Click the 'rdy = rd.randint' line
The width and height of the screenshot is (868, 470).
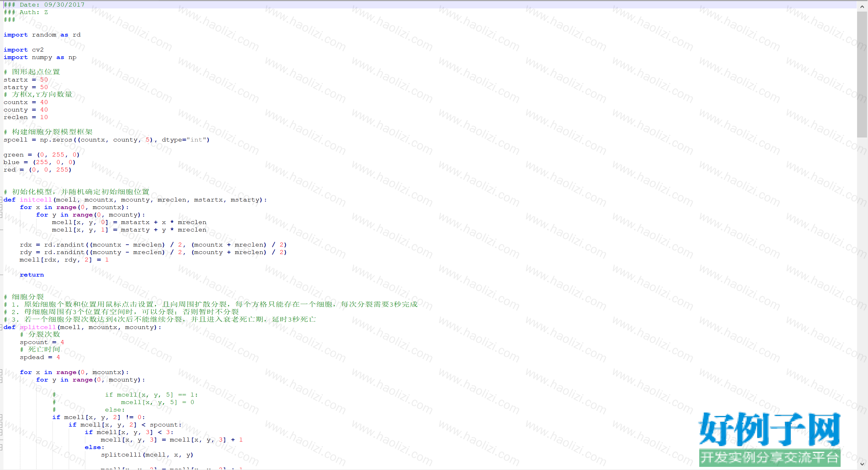pyautogui.click(x=153, y=252)
